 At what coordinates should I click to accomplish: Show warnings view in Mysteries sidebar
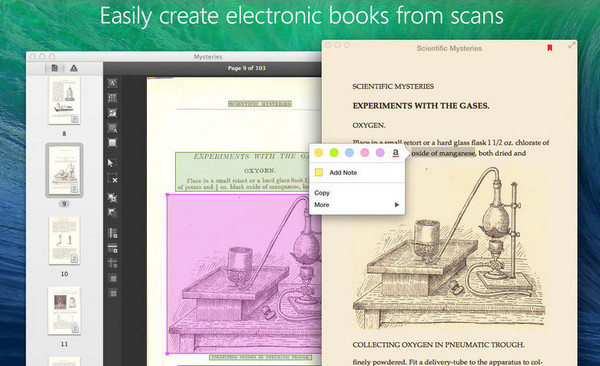73,68
